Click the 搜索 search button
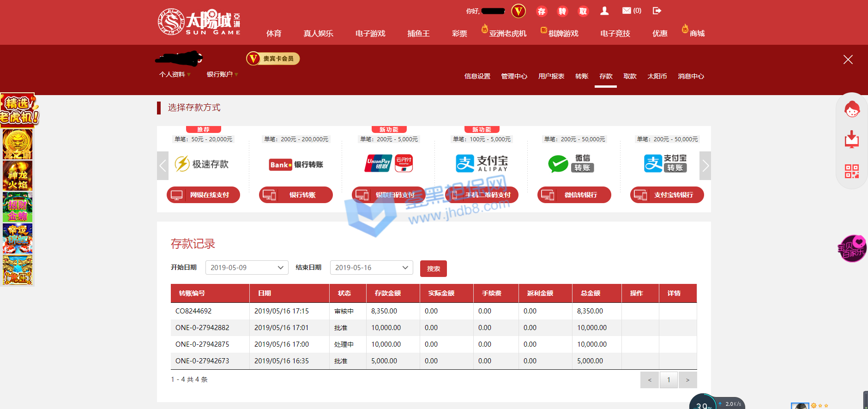The image size is (868, 409). click(433, 269)
